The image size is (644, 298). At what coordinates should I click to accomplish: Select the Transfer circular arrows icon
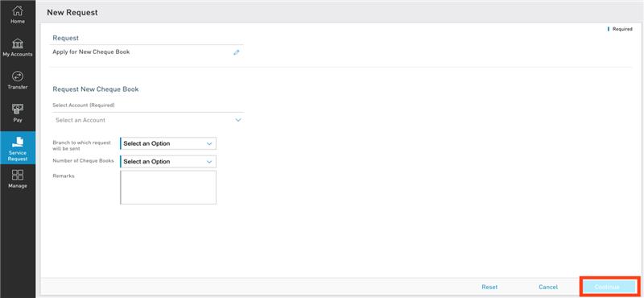[18, 77]
